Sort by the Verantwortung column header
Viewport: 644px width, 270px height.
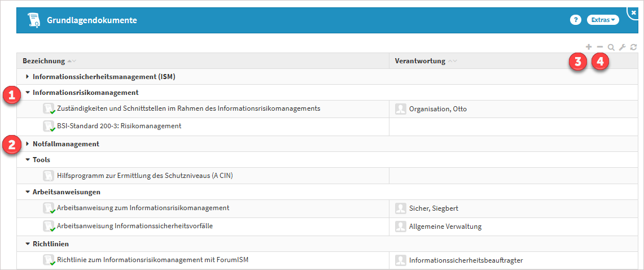(x=420, y=61)
